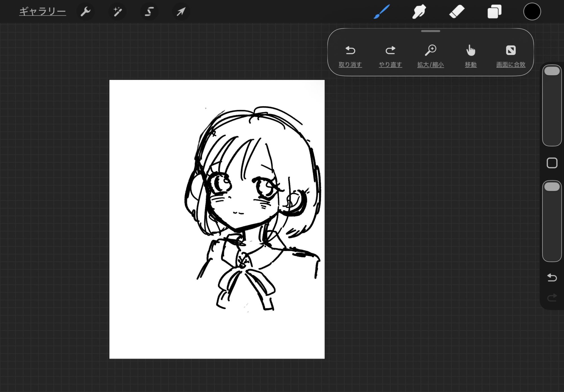Viewport: 564px width, 392px height.
Task: Select the Smudge finger tool
Action: pyautogui.click(x=419, y=12)
